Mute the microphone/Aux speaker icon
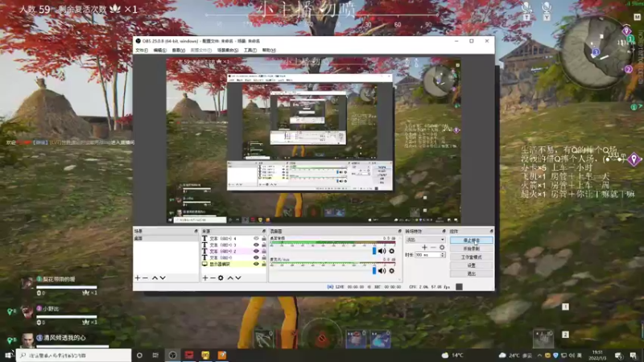The height and width of the screenshot is (362, 644). (x=382, y=271)
